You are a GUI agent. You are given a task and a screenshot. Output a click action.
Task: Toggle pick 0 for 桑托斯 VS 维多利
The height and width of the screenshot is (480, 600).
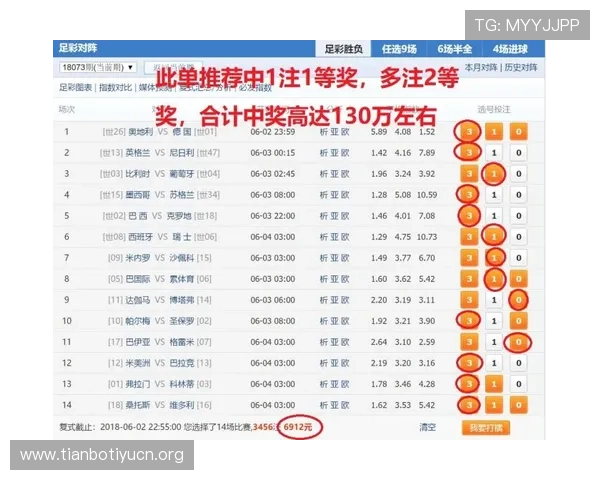point(518,405)
